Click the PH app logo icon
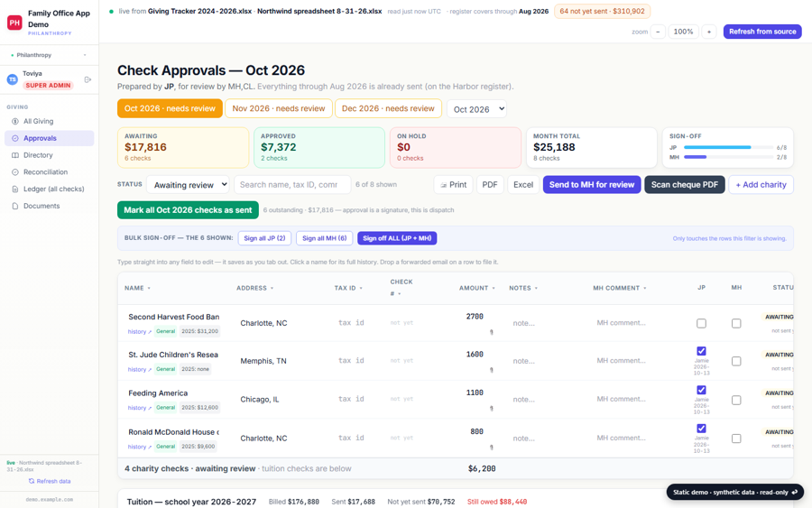This screenshot has height=508, width=812. [x=14, y=23]
